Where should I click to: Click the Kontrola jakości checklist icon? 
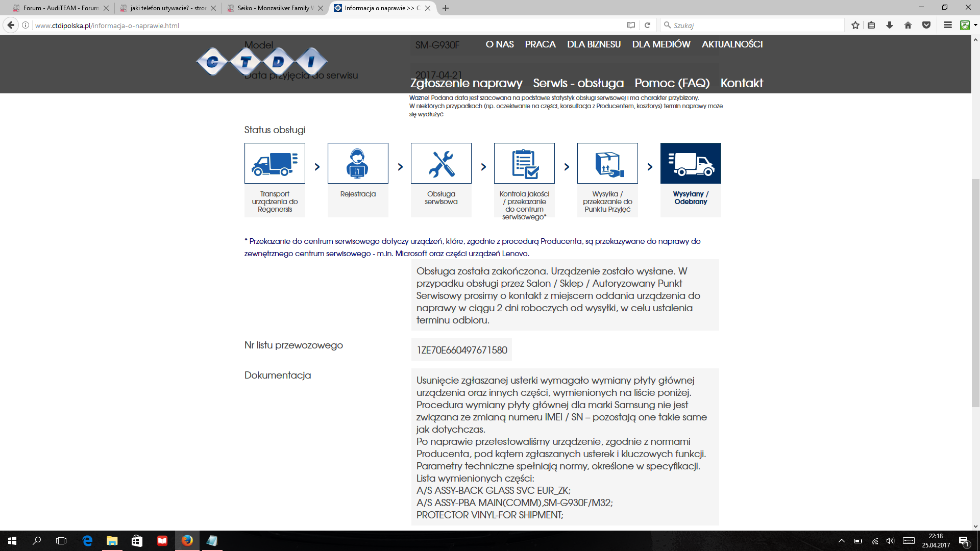click(524, 163)
